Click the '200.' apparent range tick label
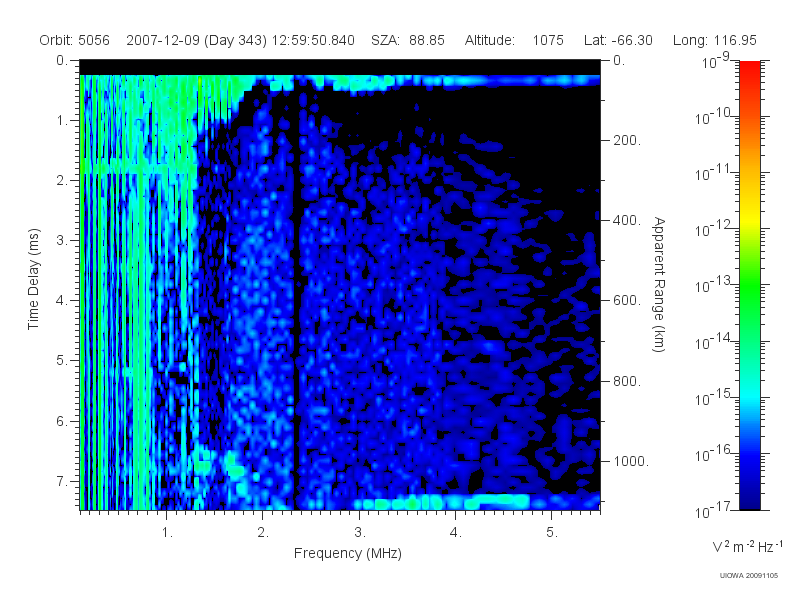 coord(627,140)
